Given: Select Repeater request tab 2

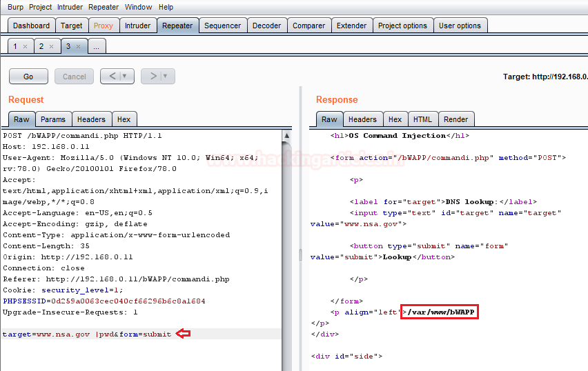Looking at the screenshot, I should [x=41, y=46].
